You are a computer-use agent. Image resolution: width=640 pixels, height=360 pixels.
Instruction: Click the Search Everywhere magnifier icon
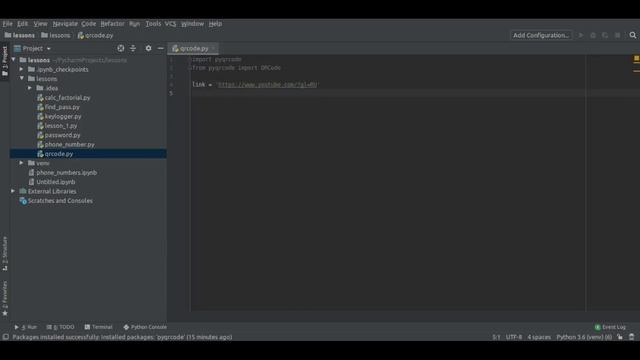[633, 35]
